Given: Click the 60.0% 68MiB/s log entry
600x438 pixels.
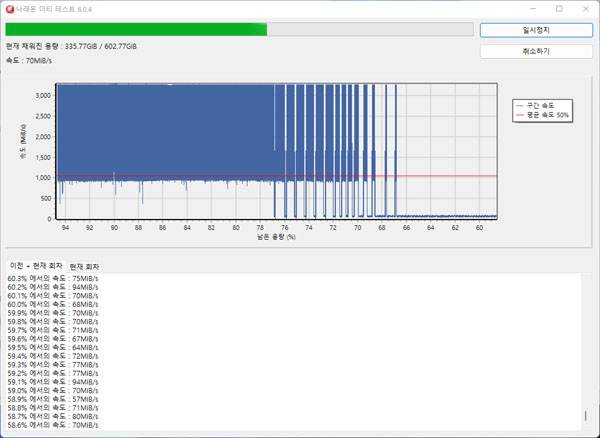Looking at the screenshot, I should point(52,305).
